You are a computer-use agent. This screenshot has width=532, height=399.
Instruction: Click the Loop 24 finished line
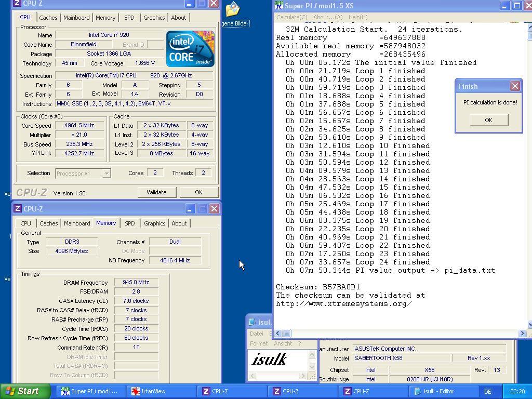(358, 262)
